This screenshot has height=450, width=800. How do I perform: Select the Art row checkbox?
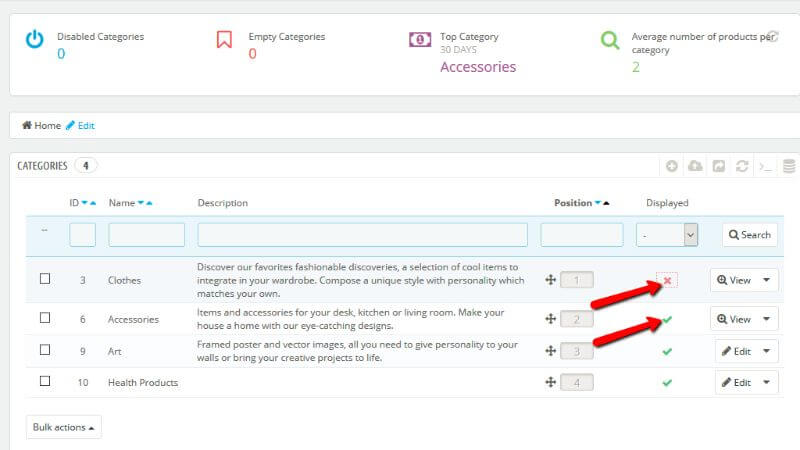(x=45, y=349)
